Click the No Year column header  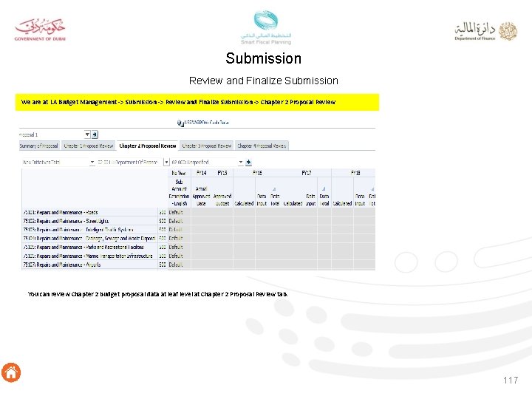click(x=179, y=173)
